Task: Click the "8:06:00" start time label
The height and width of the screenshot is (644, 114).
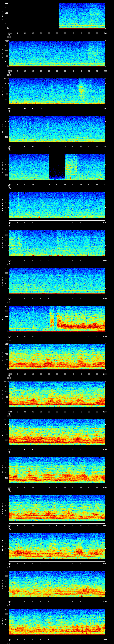Action: (9, 109)
